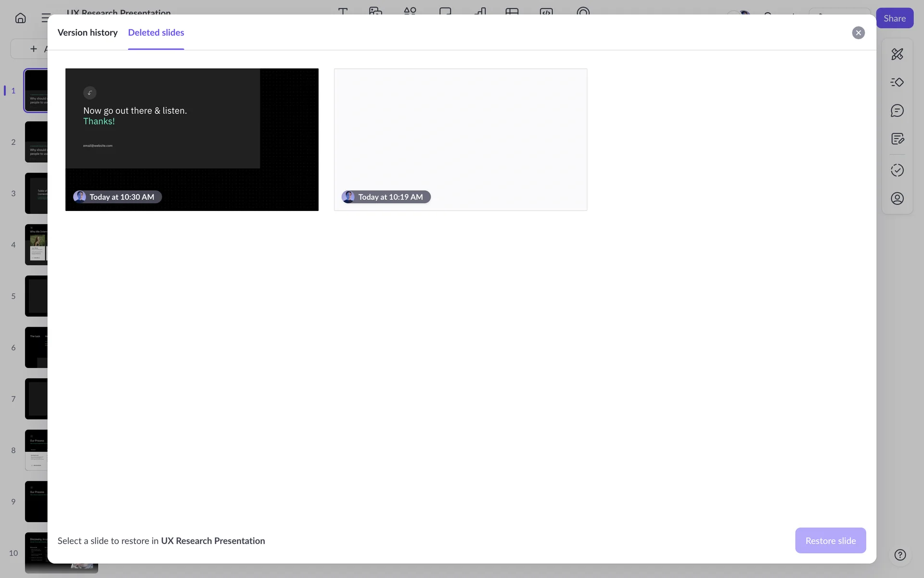Select deleted slide from 10:30 AM
The width and height of the screenshot is (924, 578).
pos(192,140)
